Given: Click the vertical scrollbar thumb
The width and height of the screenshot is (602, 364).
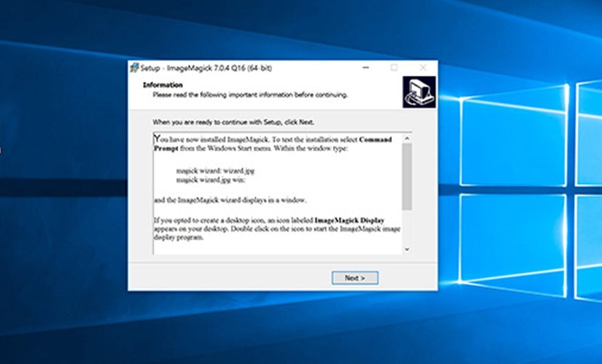Looking at the screenshot, I should point(407,177).
